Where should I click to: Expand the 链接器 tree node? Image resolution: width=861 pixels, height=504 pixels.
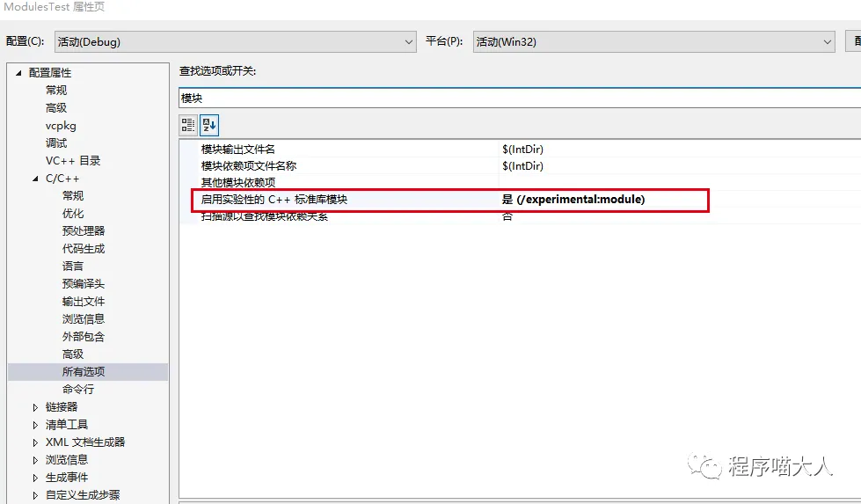pos(35,407)
